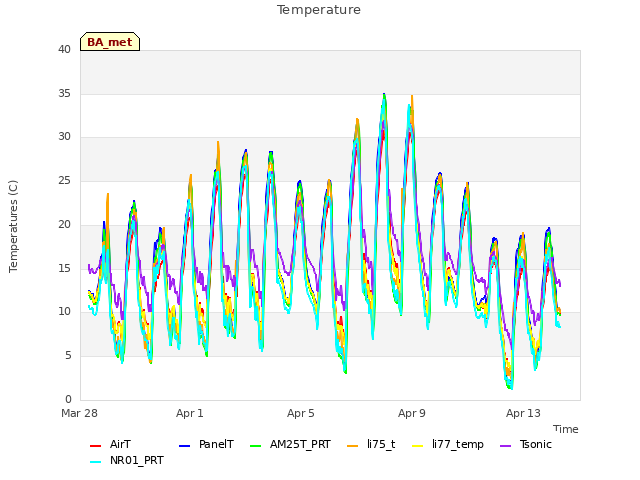Toggle the AM25T_PRT legend entry

point(290,444)
